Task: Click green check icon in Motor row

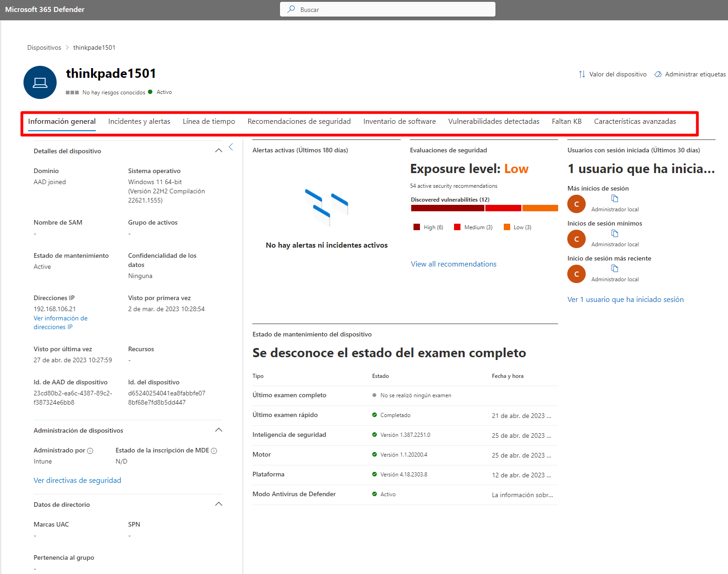Action: (374, 454)
